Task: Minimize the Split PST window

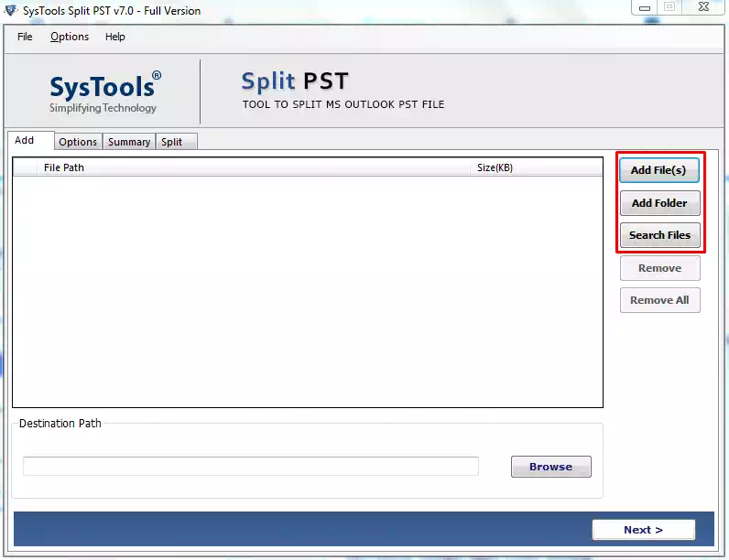Action: 645,7
